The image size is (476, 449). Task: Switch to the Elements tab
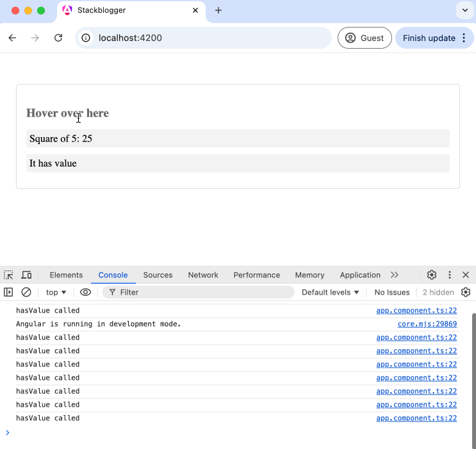(66, 275)
